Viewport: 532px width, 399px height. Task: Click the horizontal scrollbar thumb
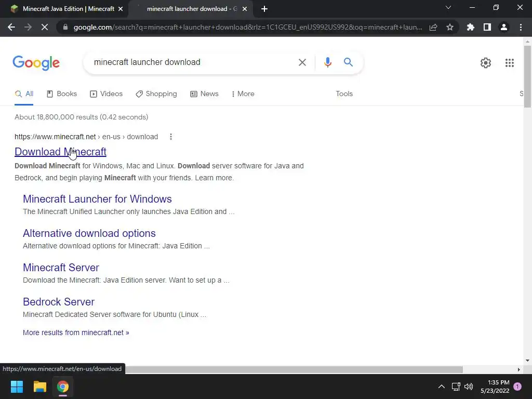pos(294,369)
